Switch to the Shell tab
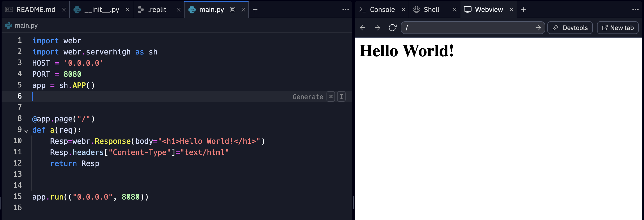This screenshot has width=644, height=220. (x=431, y=10)
